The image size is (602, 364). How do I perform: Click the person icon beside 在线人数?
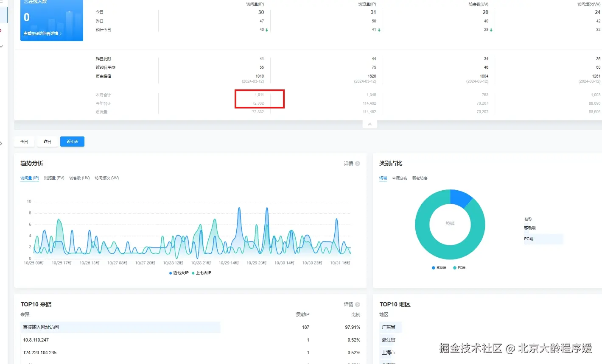25,1
